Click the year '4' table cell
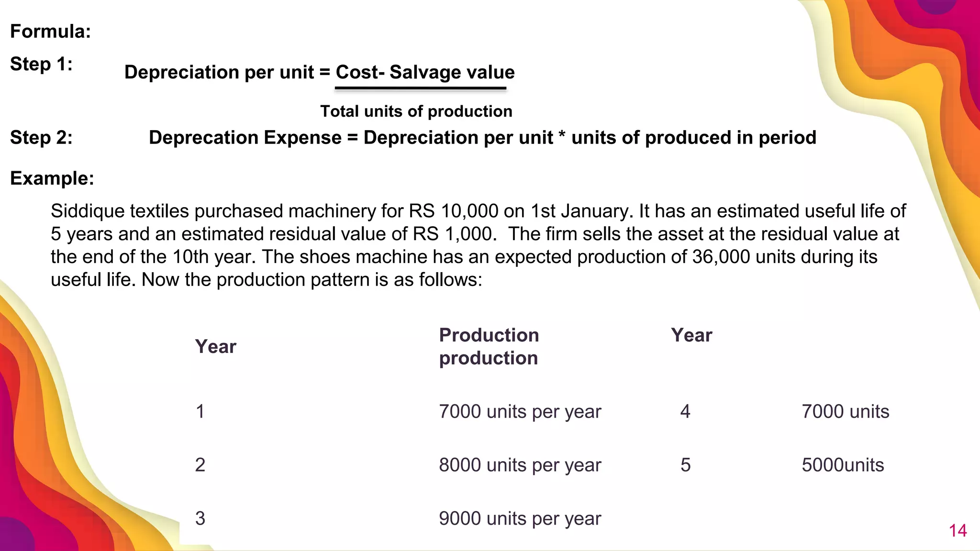The width and height of the screenshot is (980, 551). point(685,412)
